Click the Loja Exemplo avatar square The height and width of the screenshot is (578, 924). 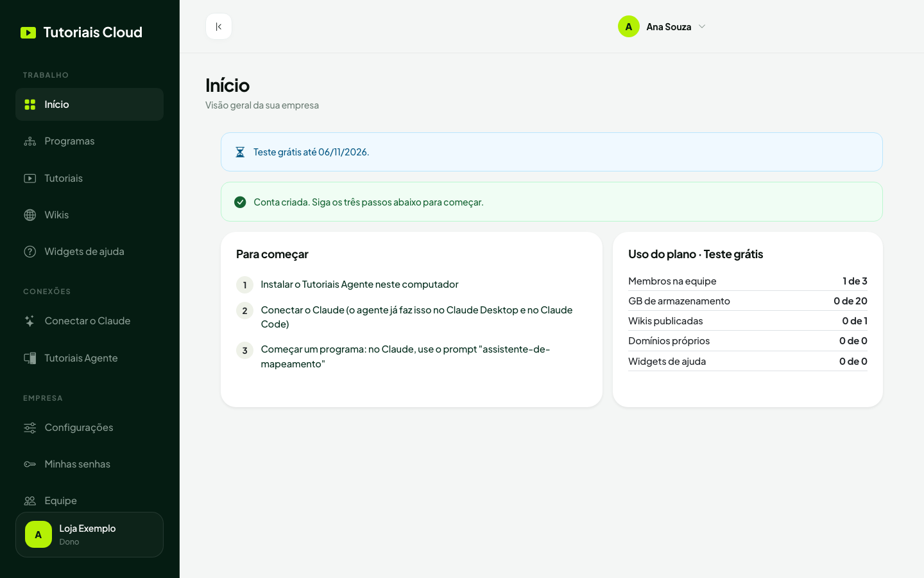pos(38,534)
